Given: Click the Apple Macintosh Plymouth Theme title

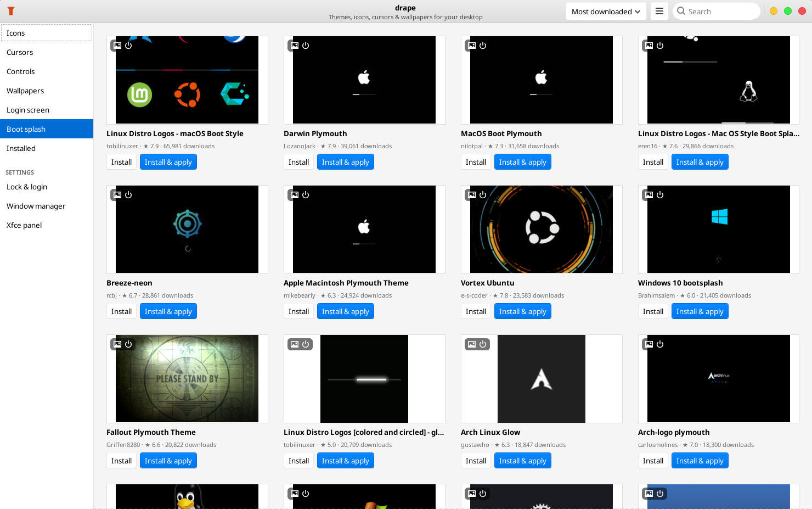Looking at the screenshot, I should pos(346,283).
